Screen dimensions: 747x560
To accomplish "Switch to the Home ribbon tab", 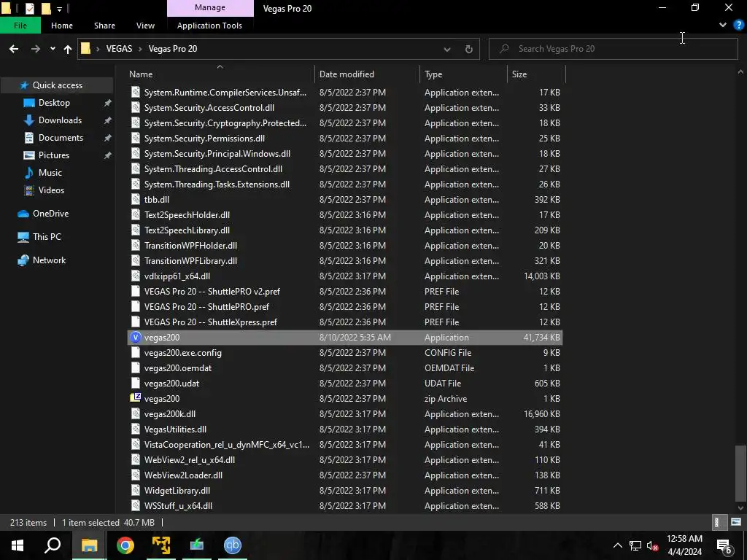I will pos(62,26).
